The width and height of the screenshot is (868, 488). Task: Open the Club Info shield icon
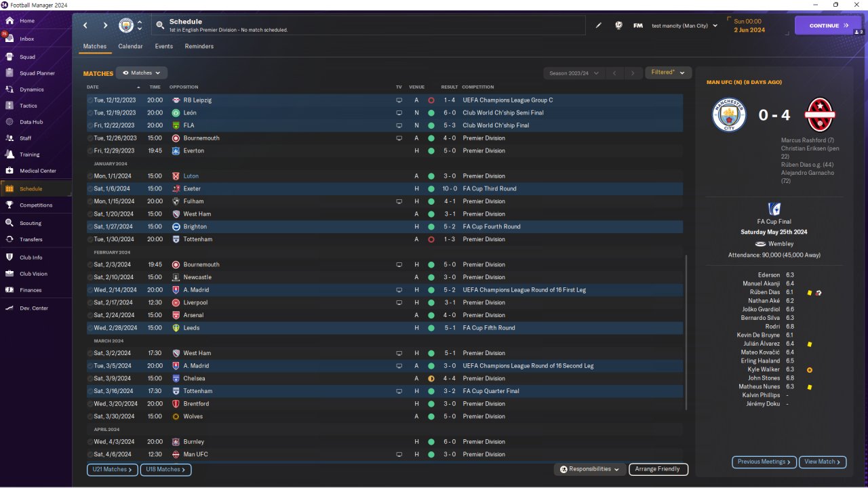tap(9, 258)
